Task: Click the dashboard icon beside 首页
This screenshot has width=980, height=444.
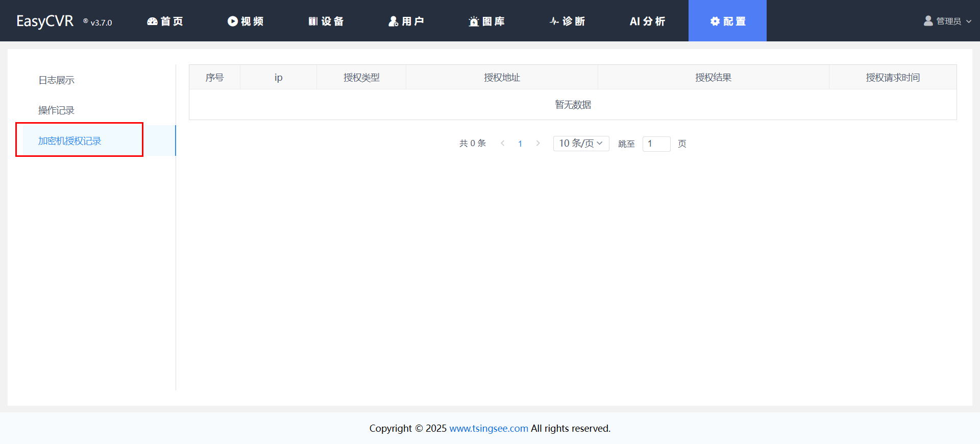Action: pos(152,21)
